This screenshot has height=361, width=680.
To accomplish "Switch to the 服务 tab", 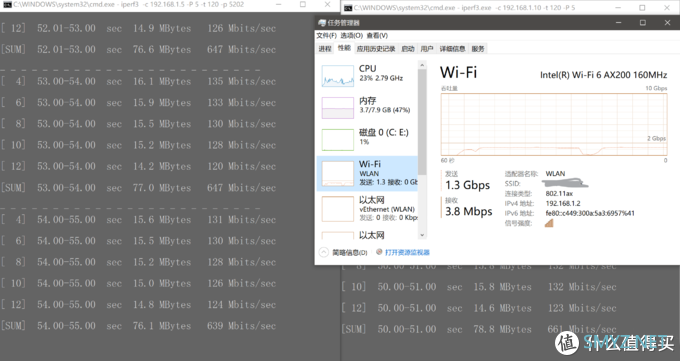I will (x=478, y=49).
